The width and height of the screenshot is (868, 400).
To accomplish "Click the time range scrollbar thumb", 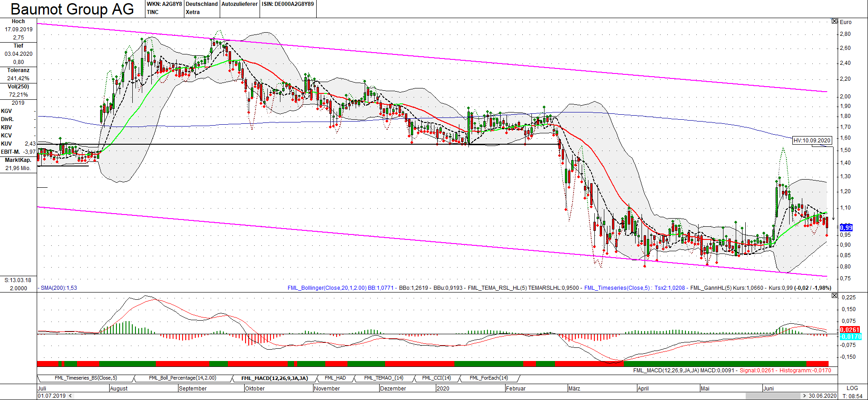I will [x=773, y=396].
